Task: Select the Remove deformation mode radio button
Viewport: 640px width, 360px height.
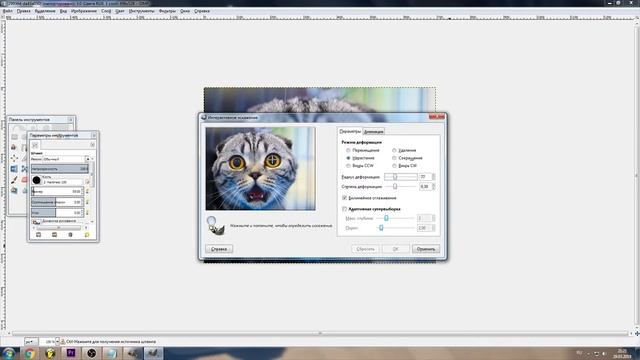Action: pyautogui.click(x=394, y=150)
